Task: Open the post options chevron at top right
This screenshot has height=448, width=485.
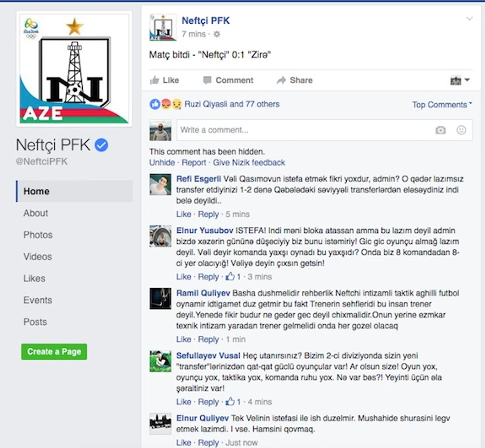Action: pos(469,19)
